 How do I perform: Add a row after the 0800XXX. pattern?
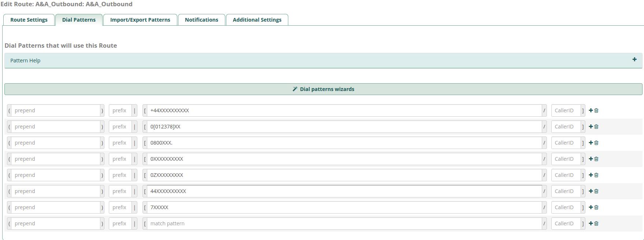click(591, 143)
